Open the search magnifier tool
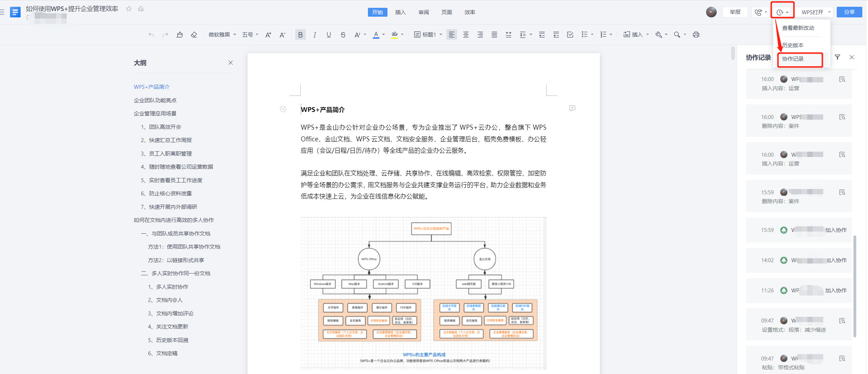868x374 pixels. tap(677, 34)
